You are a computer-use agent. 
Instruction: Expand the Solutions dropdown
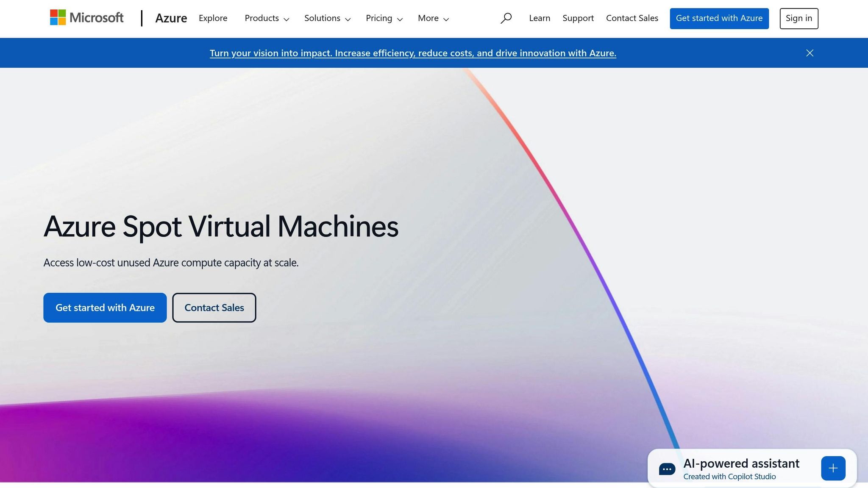coord(327,18)
